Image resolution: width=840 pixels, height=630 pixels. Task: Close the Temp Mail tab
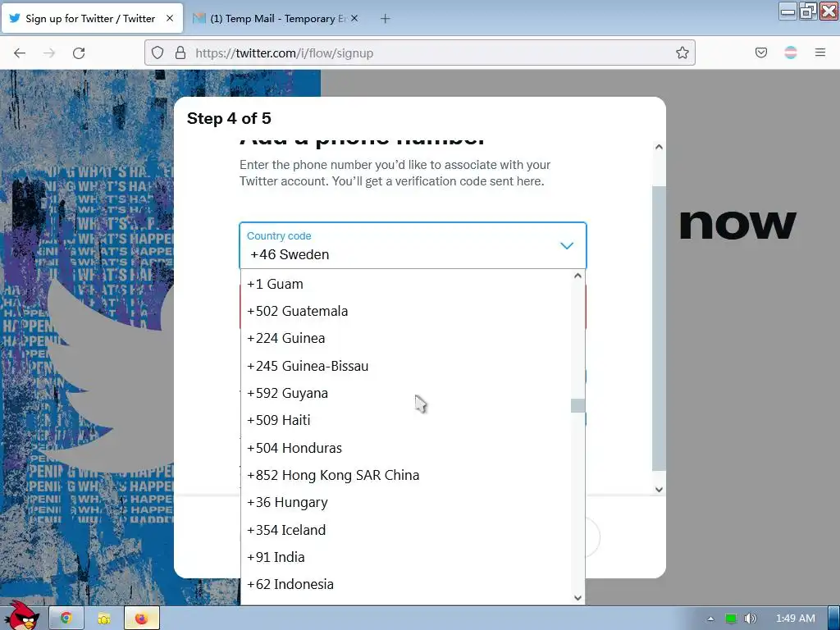354,18
